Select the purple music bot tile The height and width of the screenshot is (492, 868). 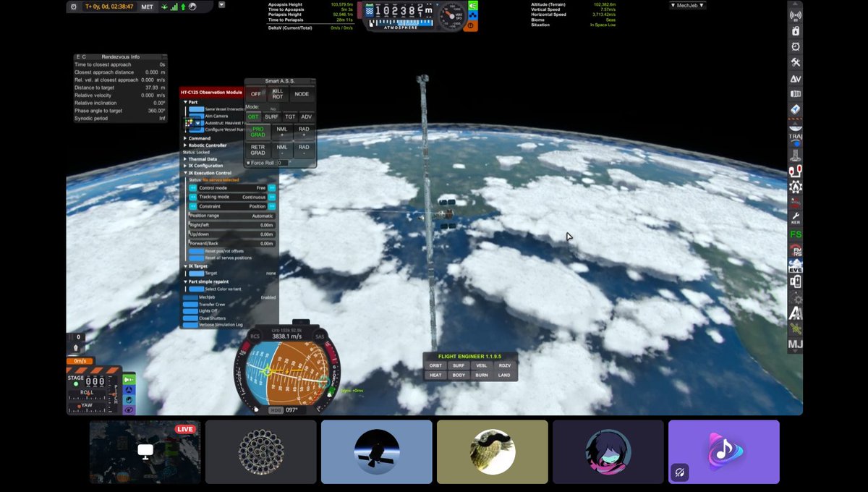[x=724, y=452]
